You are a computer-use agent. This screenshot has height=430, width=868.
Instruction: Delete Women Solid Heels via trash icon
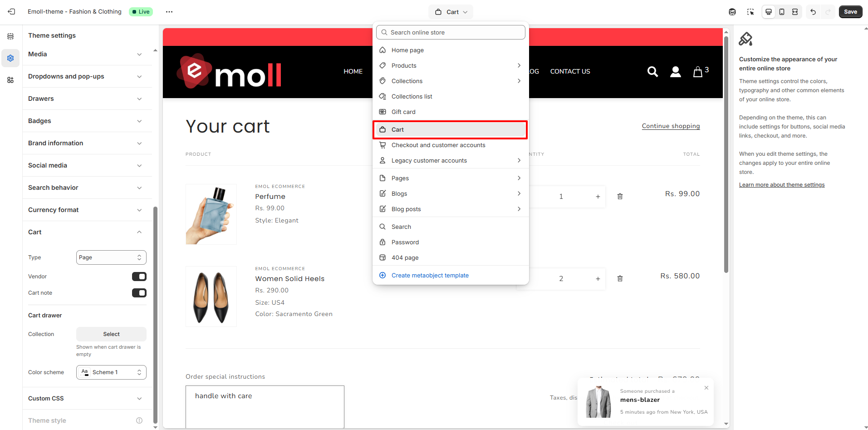pyautogui.click(x=620, y=278)
